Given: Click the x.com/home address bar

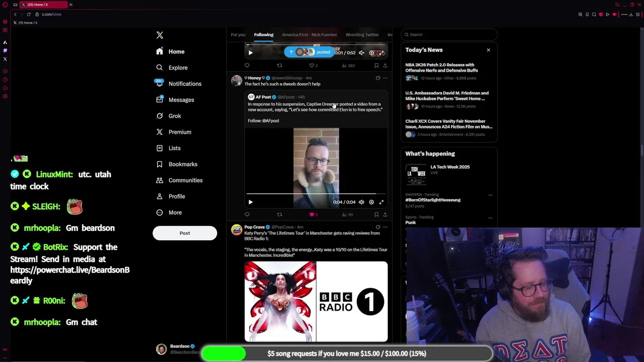Looking at the screenshot, I should tap(52, 14).
